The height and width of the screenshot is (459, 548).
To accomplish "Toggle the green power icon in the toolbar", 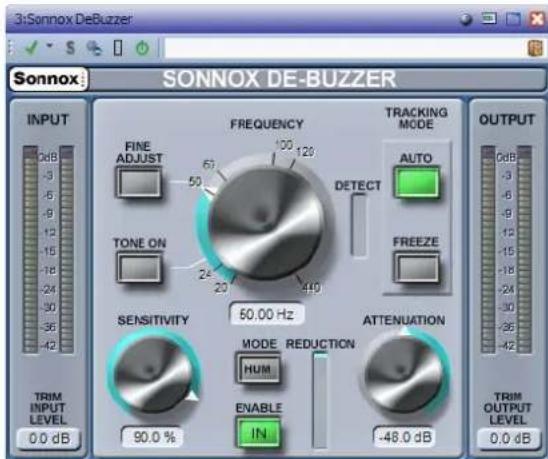I will click(x=142, y=48).
